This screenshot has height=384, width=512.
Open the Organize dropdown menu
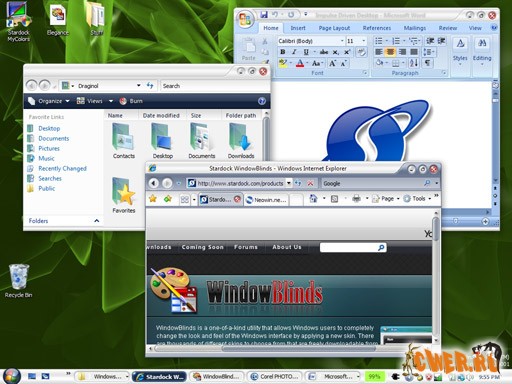(x=49, y=101)
